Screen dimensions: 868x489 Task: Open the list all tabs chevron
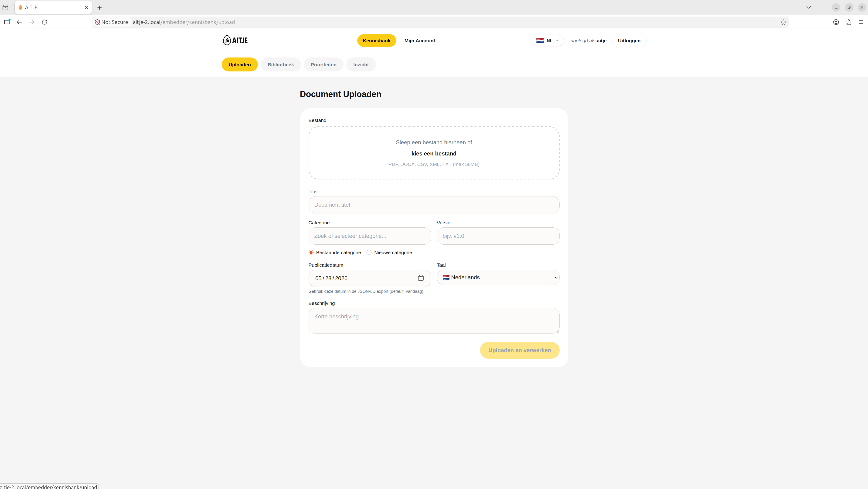click(x=808, y=7)
